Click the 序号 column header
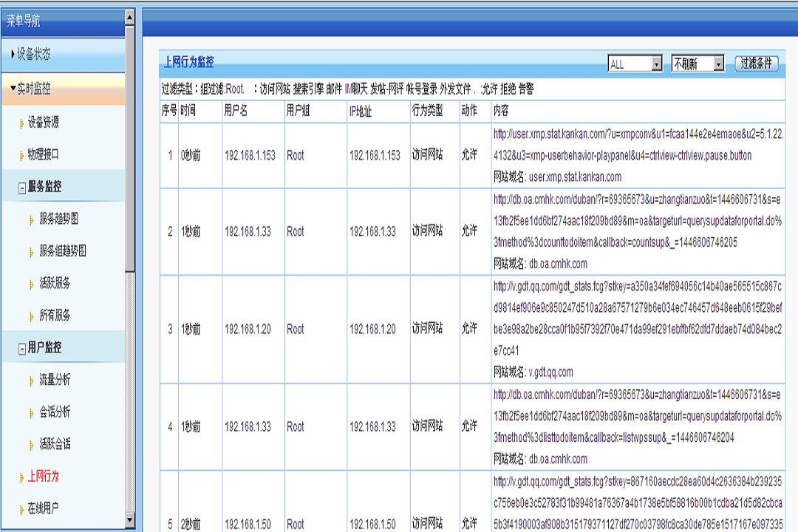 point(169,111)
